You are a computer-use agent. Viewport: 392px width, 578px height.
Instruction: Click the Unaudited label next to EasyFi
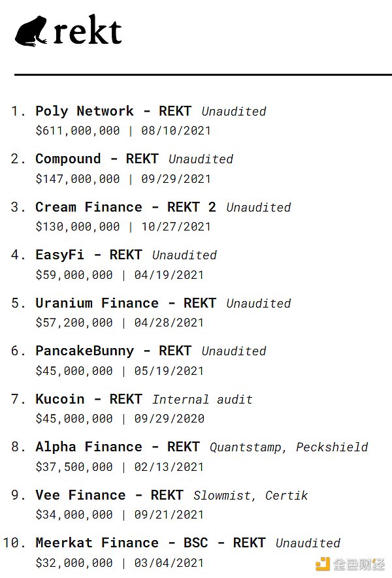tap(184, 255)
